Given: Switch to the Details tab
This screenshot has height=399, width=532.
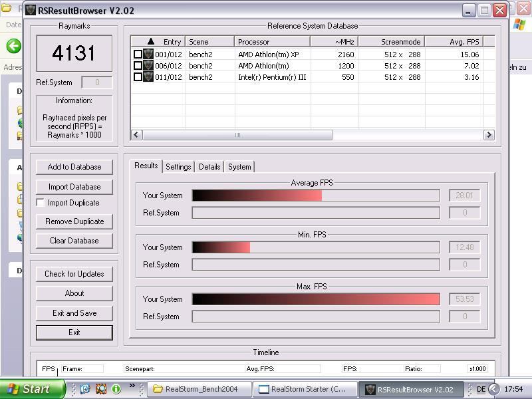Looking at the screenshot, I should [x=209, y=167].
